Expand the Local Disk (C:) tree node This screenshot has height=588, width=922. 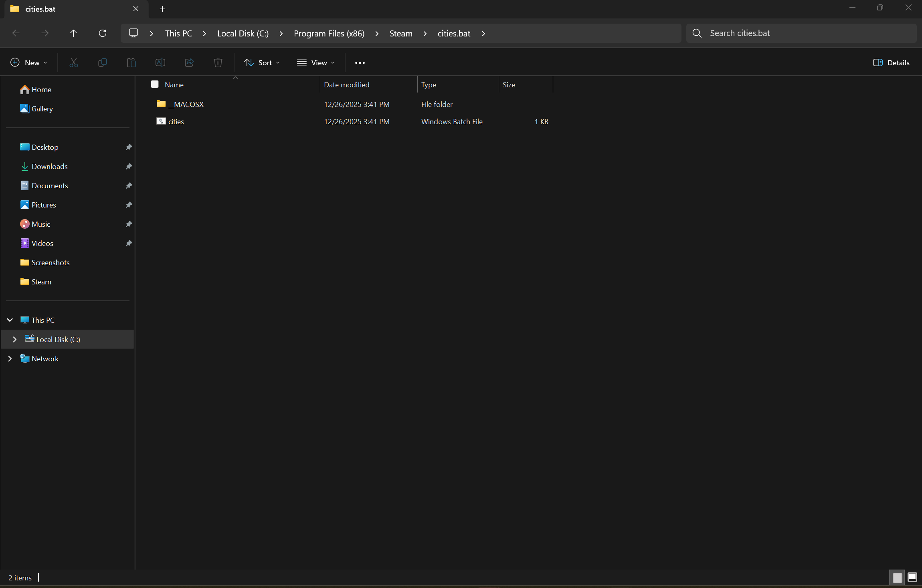click(x=15, y=339)
